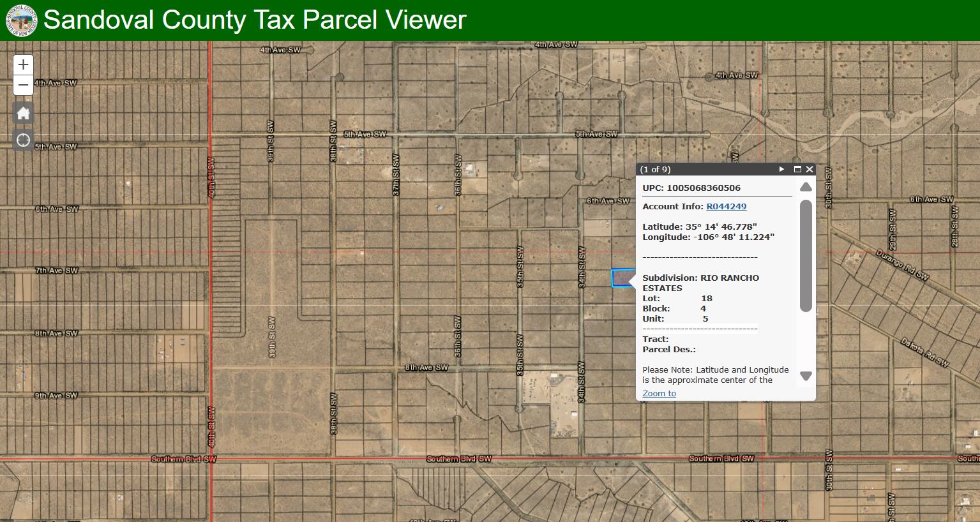Click the Zoom to link

point(659,393)
